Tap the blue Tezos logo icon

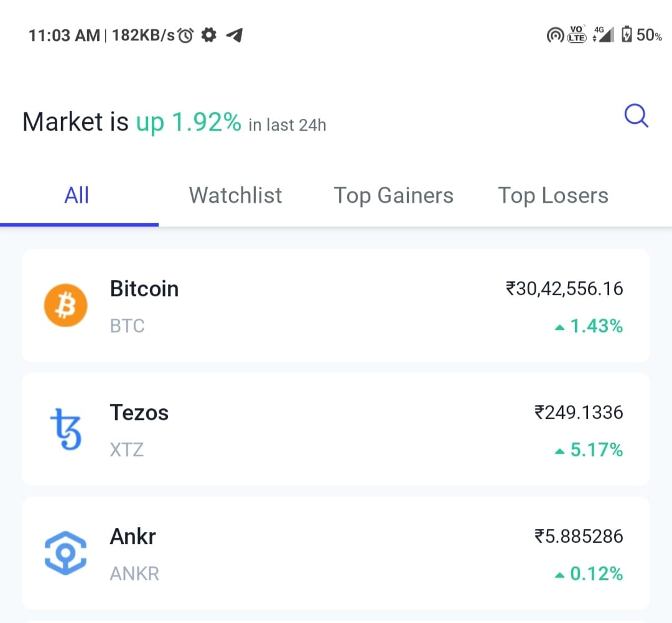65,429
